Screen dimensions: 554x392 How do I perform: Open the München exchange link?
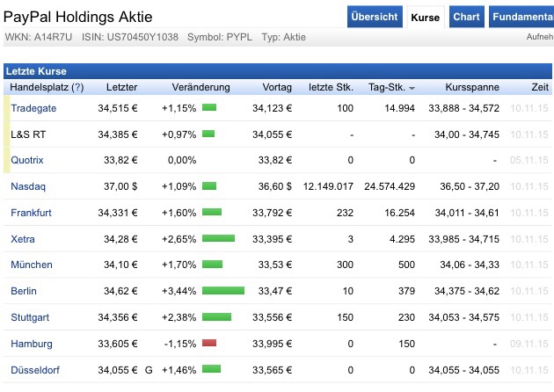tap(32, 265)
